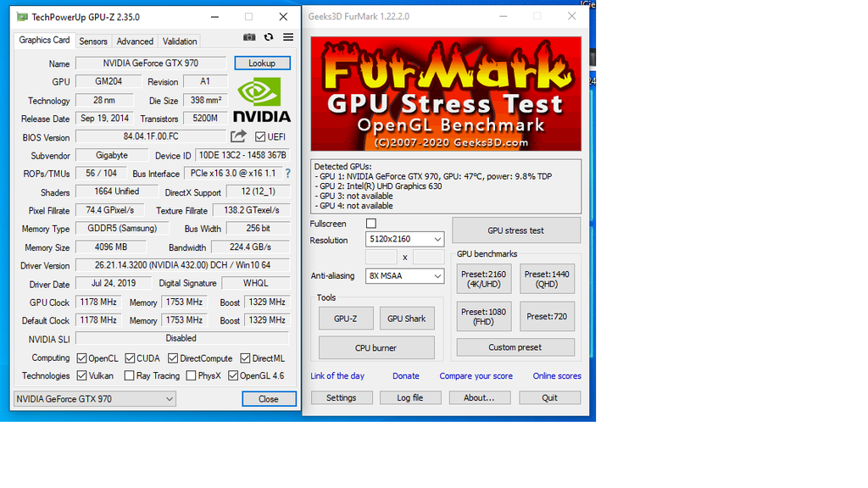Switch to the Validation tab
Screen dimensions: 868x488
[180, 41]
